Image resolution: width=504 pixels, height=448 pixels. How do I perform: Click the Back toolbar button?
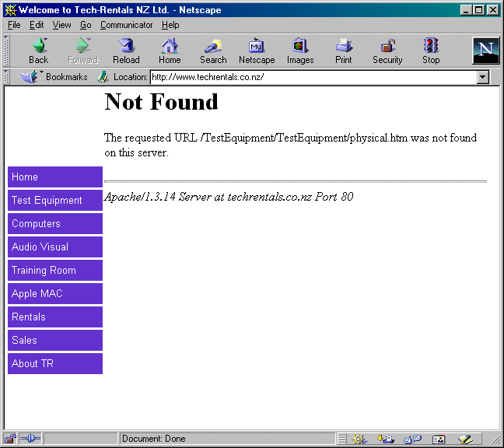pyautogui.click(x=38, y=51)
